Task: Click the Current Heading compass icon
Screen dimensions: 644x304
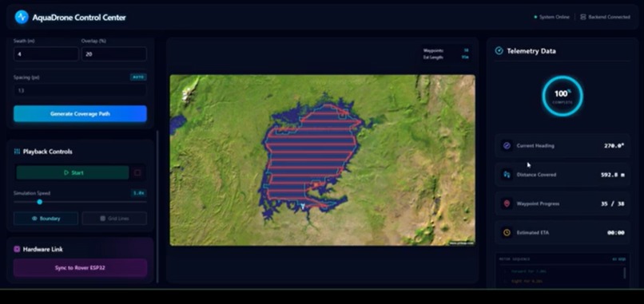Action: (x=507, y=146)
